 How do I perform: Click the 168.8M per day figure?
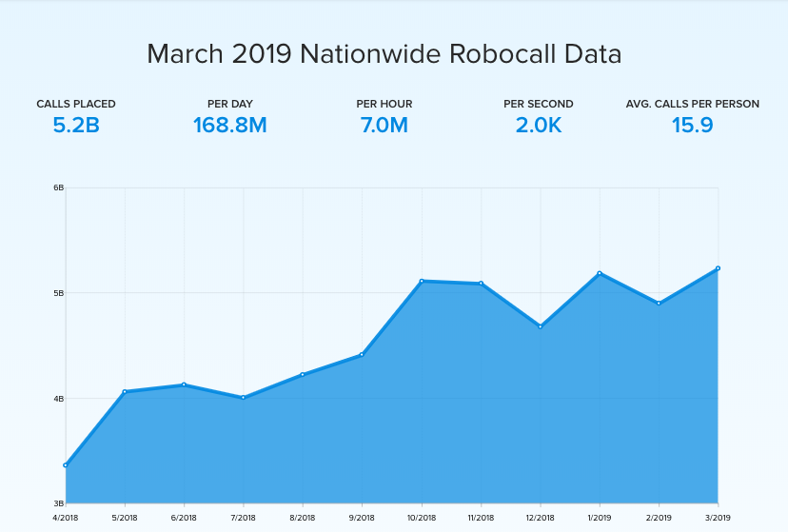[x=229, y=125]
